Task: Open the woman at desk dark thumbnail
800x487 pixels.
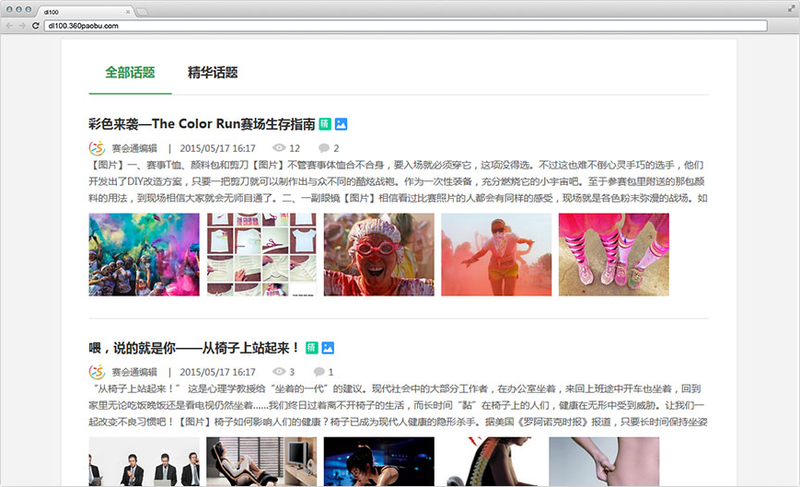Action: pyautogui.click(x=379, y=461)
